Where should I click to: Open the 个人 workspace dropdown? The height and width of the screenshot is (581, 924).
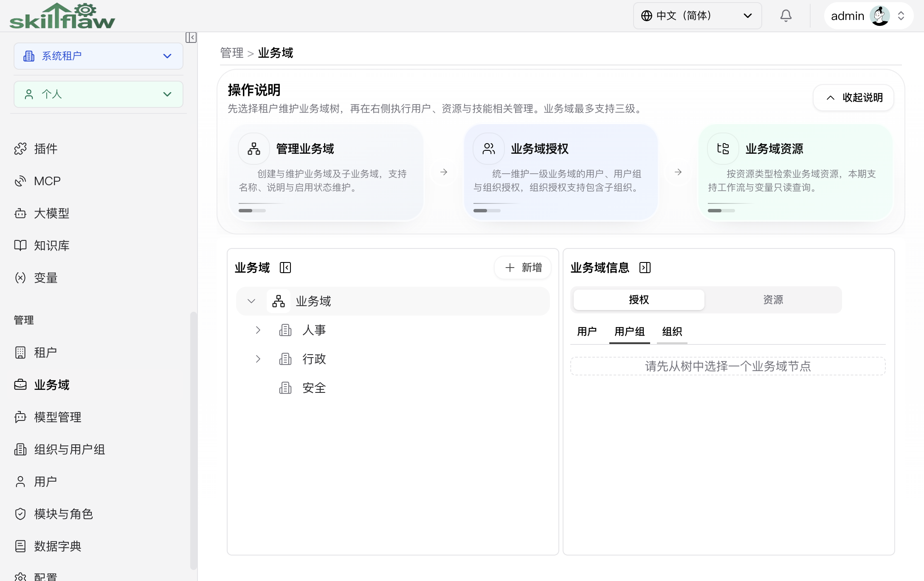point(99,94)
